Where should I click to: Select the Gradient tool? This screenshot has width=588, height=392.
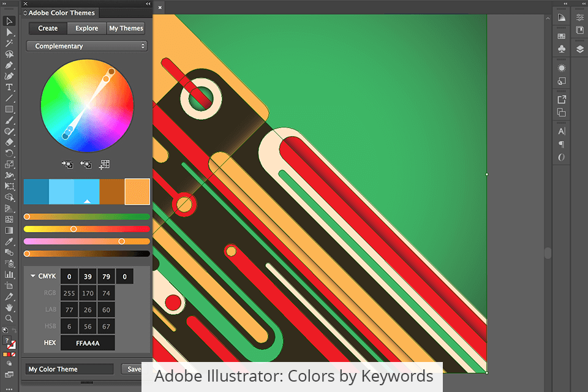tap(9, 230)
